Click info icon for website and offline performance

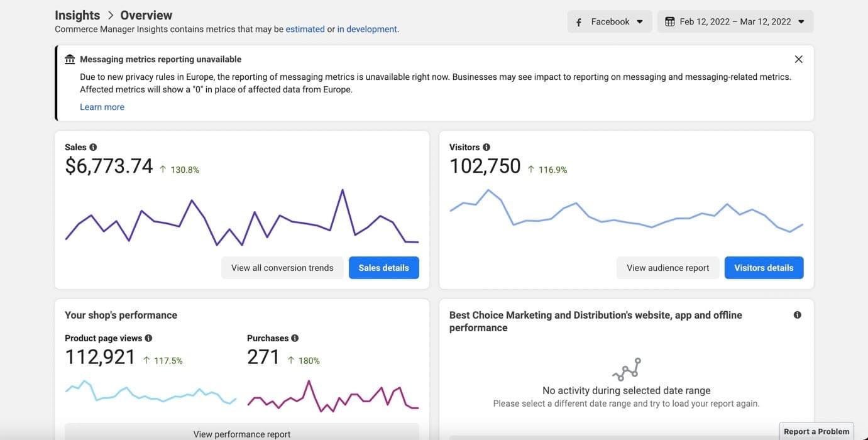[797, 315]
